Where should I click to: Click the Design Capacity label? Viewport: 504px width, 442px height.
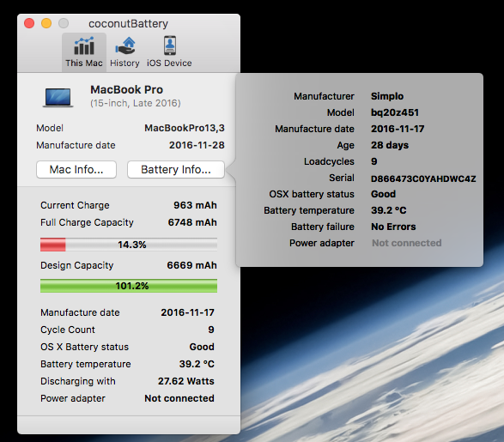coord(76,265)
